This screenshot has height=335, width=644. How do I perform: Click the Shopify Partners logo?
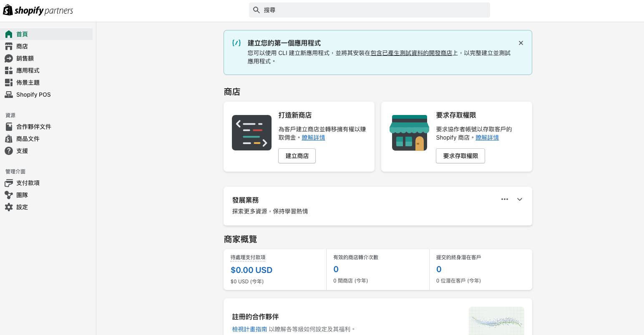pos(38,10)
